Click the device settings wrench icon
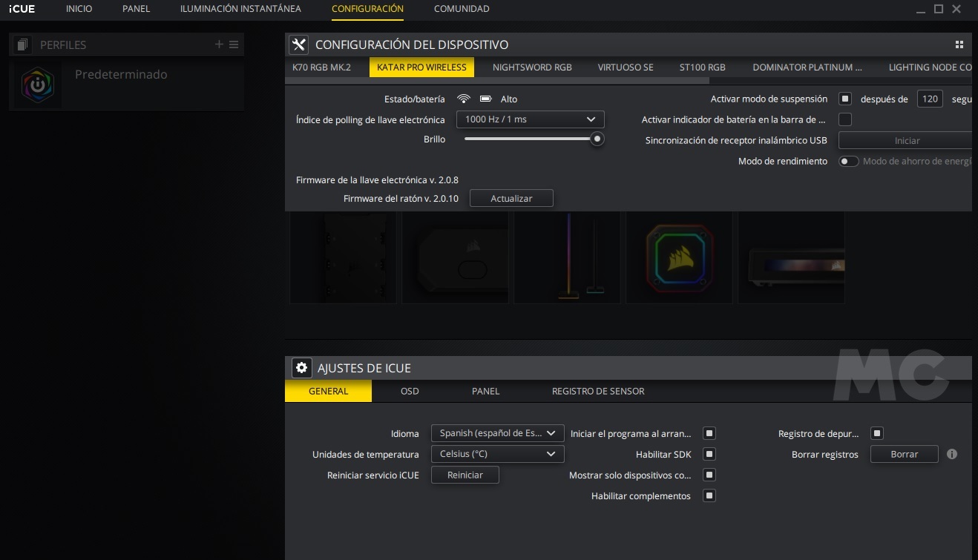The image size is (978, 560). tap(299, 45)
